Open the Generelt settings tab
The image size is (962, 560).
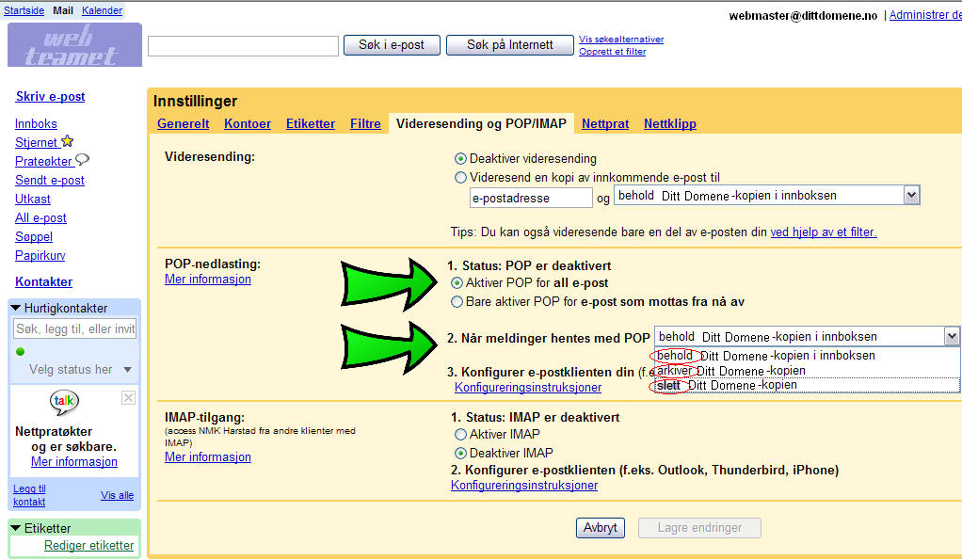[x=183, y=124]
